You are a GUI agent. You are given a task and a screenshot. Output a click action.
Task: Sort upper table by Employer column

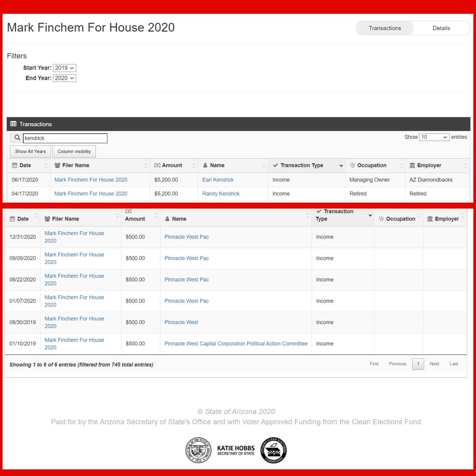(x=437, y=165)
